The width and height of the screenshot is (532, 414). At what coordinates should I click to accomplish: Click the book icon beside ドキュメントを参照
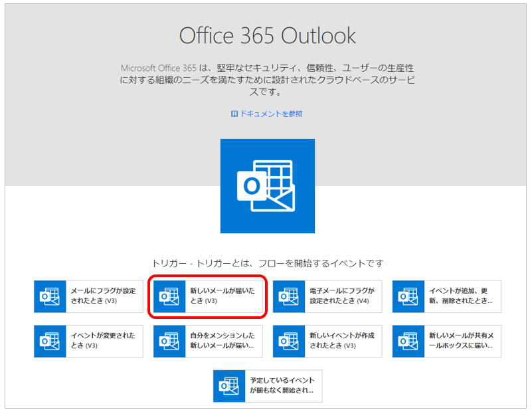pos(234,114)
